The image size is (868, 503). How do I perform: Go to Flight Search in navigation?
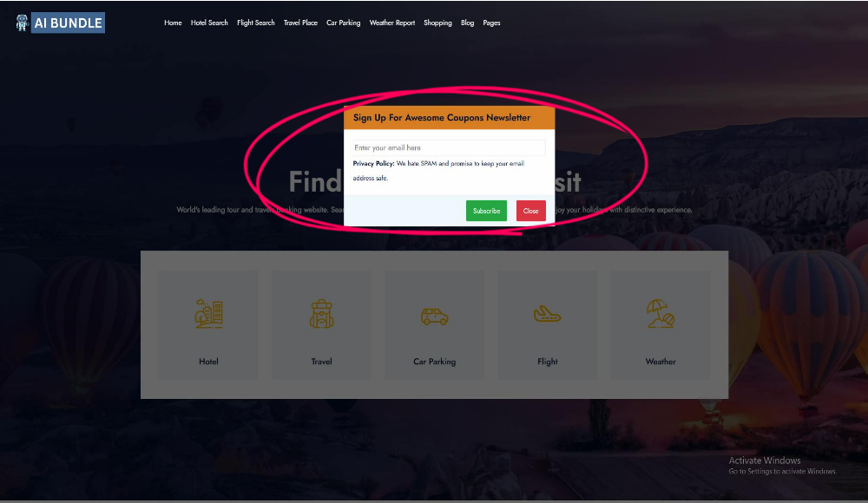point(256,23)
